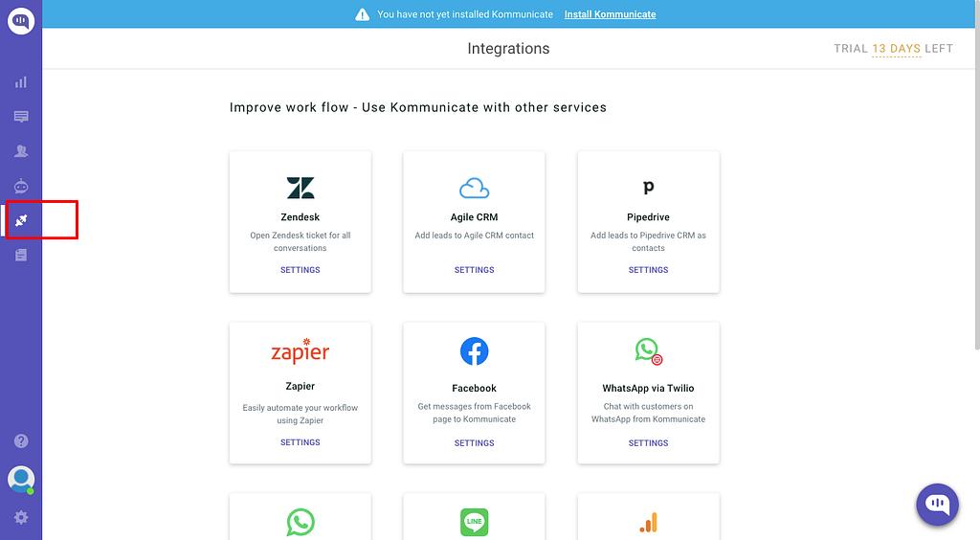Open the floating chat widget bubble
The image size is (980, 540).
938,505
